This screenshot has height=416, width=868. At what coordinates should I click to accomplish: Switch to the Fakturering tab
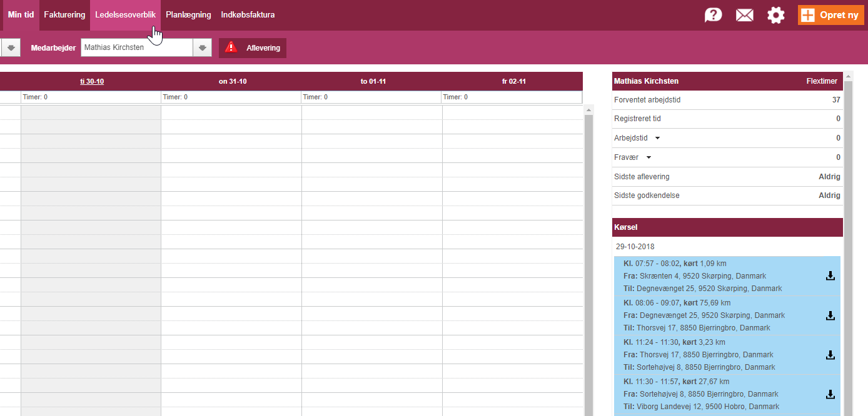(64, 15)
